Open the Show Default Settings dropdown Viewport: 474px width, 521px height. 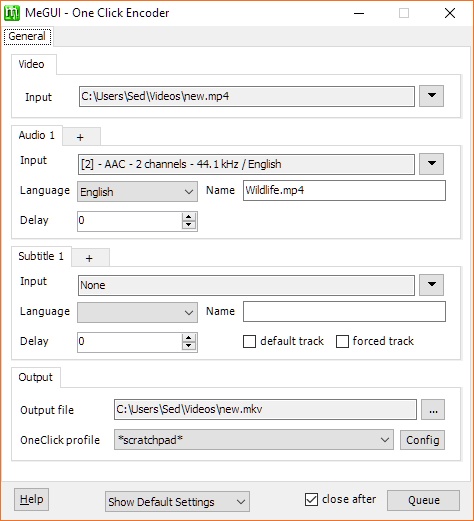[x=177, y=501]
